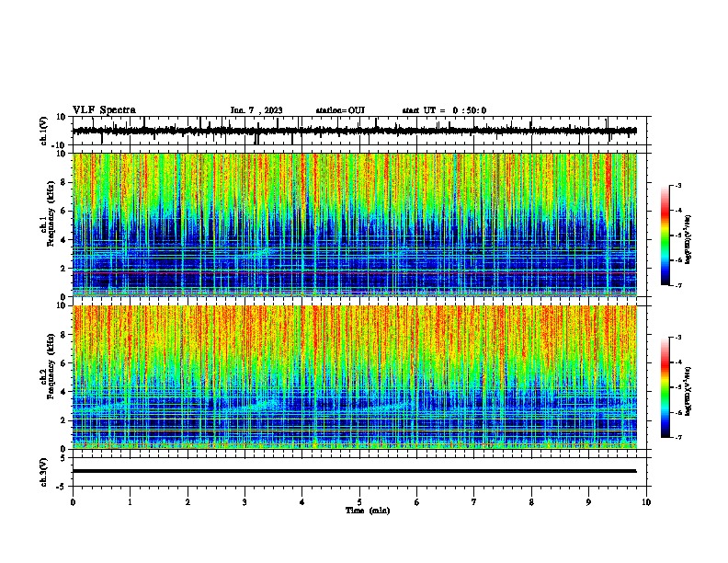Click the ch.2 spectrogram color bar
The height and width of the screenshot is (563, 728).
click(x=665, y=387)
